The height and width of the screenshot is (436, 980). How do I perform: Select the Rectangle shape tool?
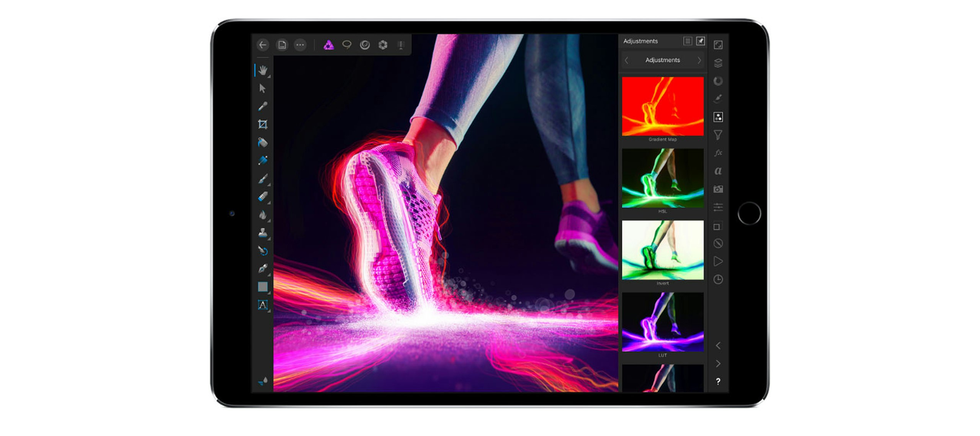click(263, 287)
